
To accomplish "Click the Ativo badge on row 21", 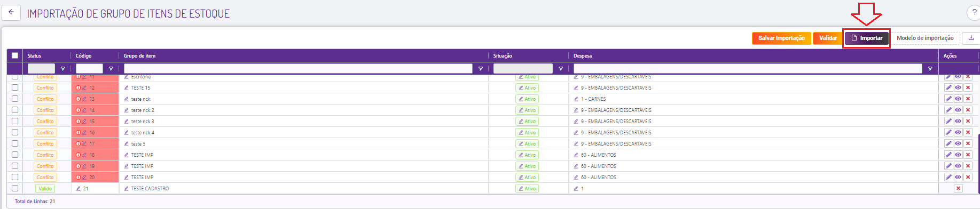I will (x=527, y=189).
